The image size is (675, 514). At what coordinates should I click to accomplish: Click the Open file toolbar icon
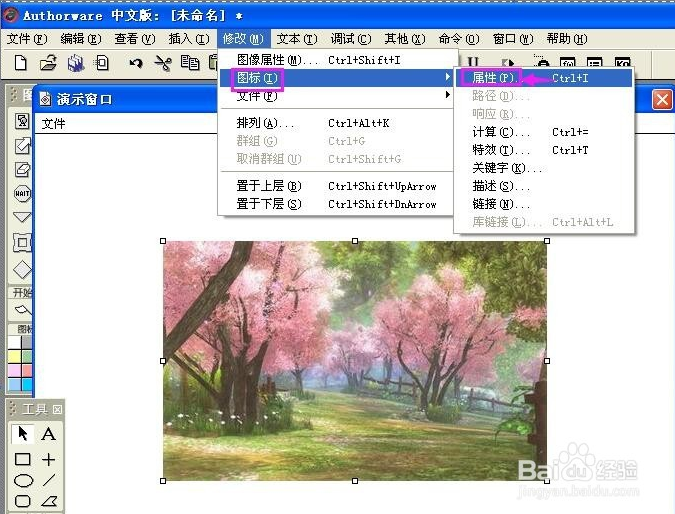point(48,63)
